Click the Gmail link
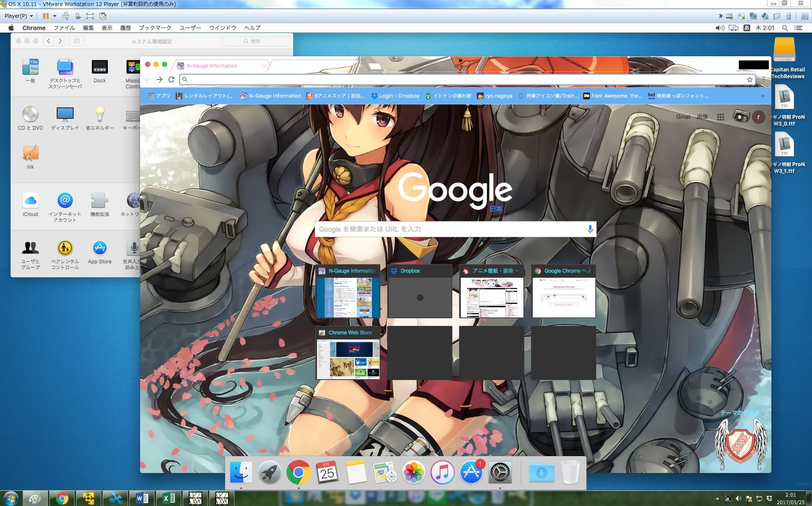Image resolution: width=812 pixels, height=506 pixels. pyautogui.click(x=683, y=117)
